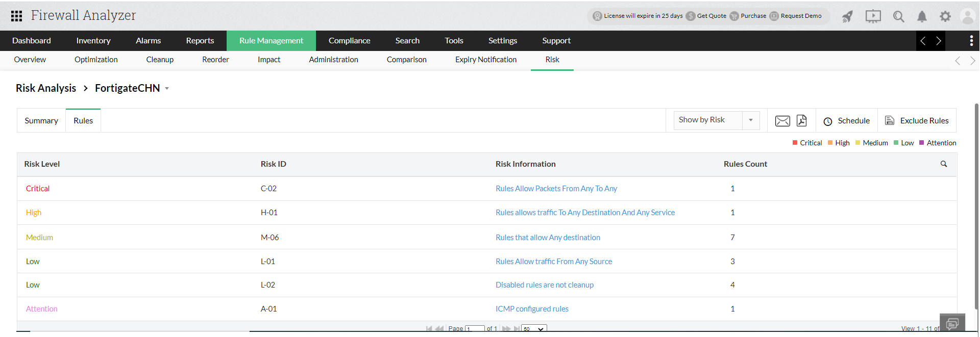
Task: Open the chat support widget icon
Action: point(952,323)
